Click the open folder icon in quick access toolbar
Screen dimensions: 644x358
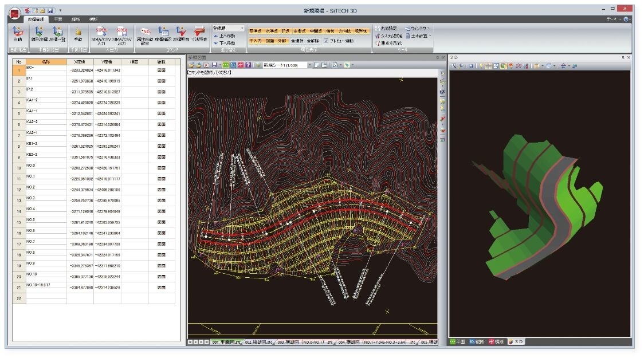pyautogui.click(x=42, y=10)
